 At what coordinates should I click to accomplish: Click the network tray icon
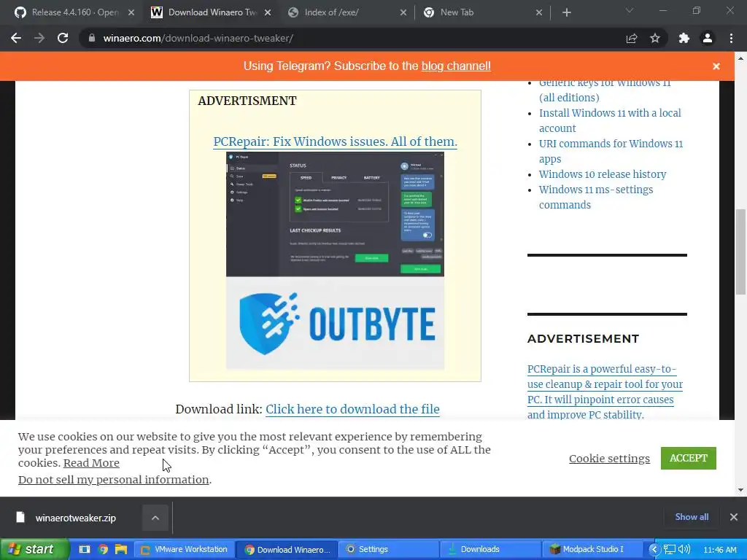tap(670, 550)
